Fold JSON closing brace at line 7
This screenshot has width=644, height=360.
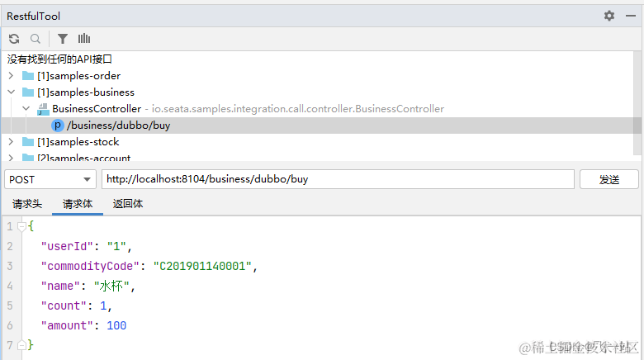pos(21,345)
